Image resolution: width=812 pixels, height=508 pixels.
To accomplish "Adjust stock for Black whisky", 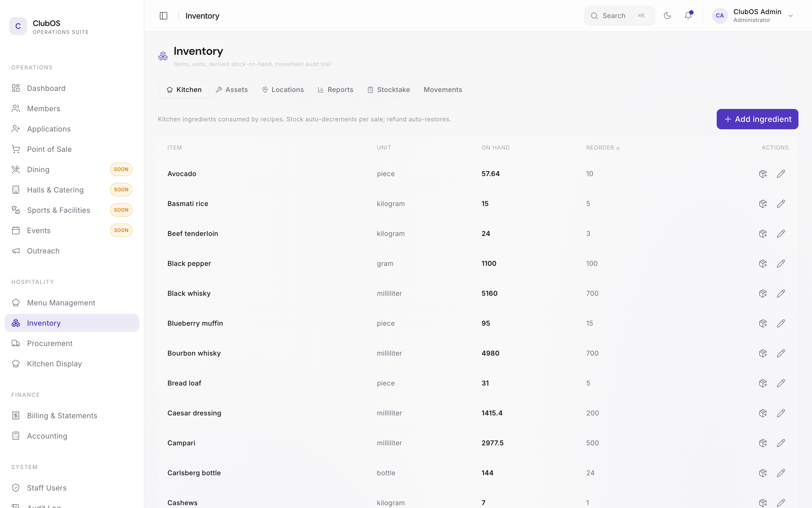I will pos(763,293).
